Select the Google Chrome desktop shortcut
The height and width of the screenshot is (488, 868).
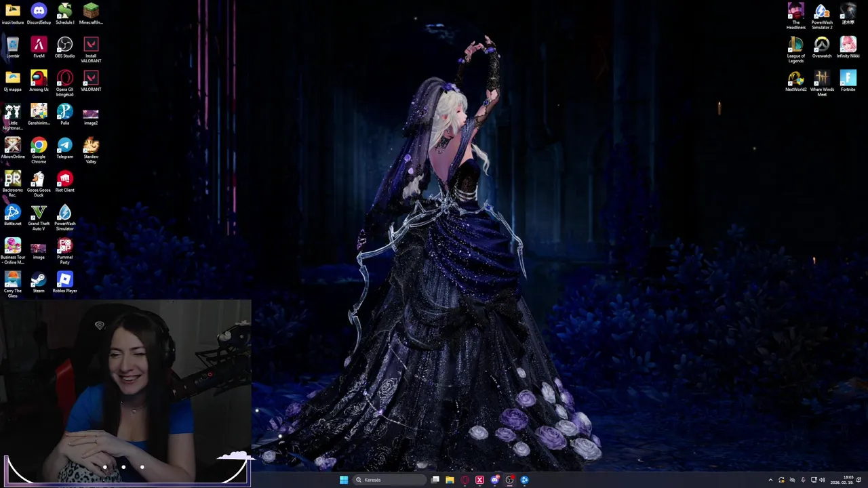39,150
